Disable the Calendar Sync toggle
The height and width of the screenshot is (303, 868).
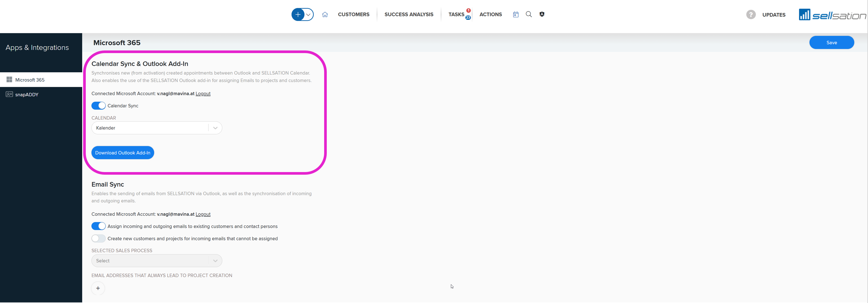[x=98, y=106]
